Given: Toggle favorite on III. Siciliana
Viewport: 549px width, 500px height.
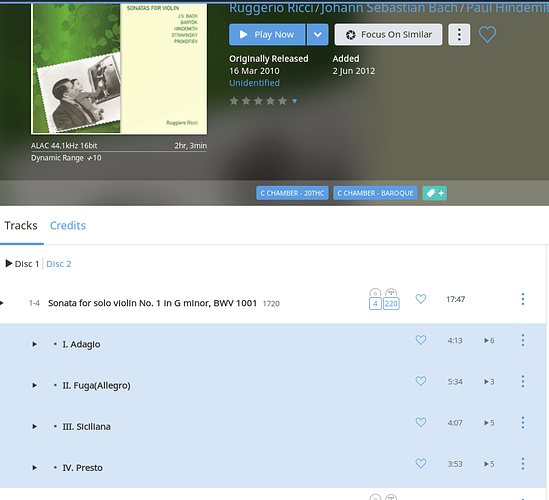Looking at the screenshot, I should coord(421,422).
